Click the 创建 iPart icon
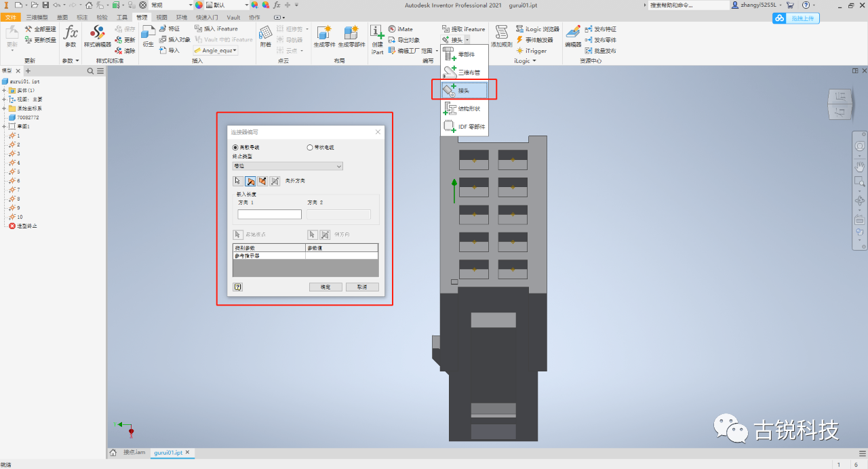The width and height of the screenshot is (868, 469). (377, 39)
